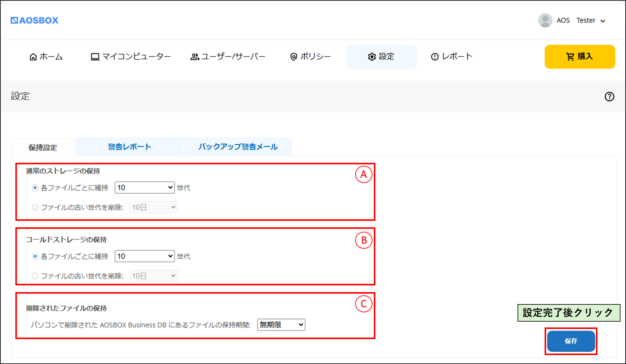Open the マイコンピューター menu

pyautogui.click(x=131, y=57)
